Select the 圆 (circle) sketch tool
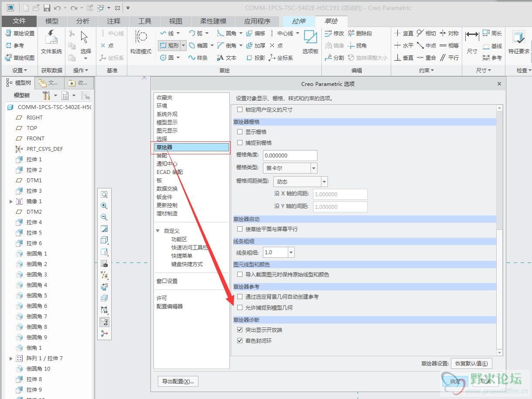 point(167,58)
